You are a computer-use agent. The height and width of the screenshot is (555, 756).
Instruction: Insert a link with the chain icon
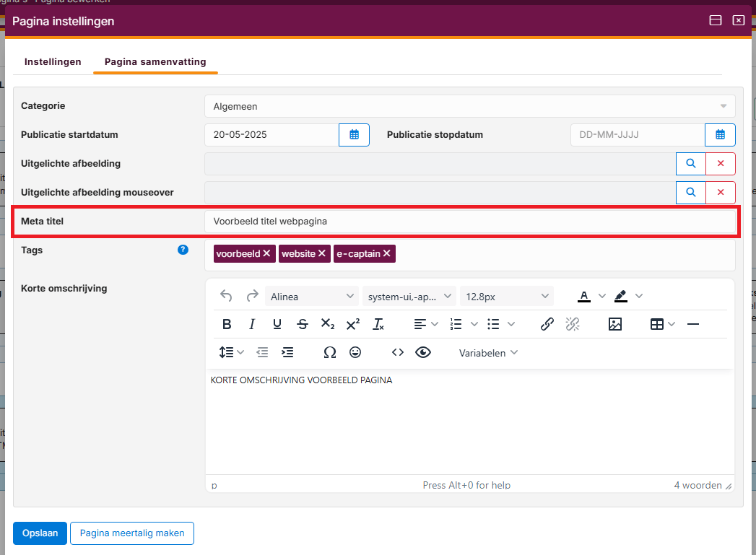pos(547,324)
